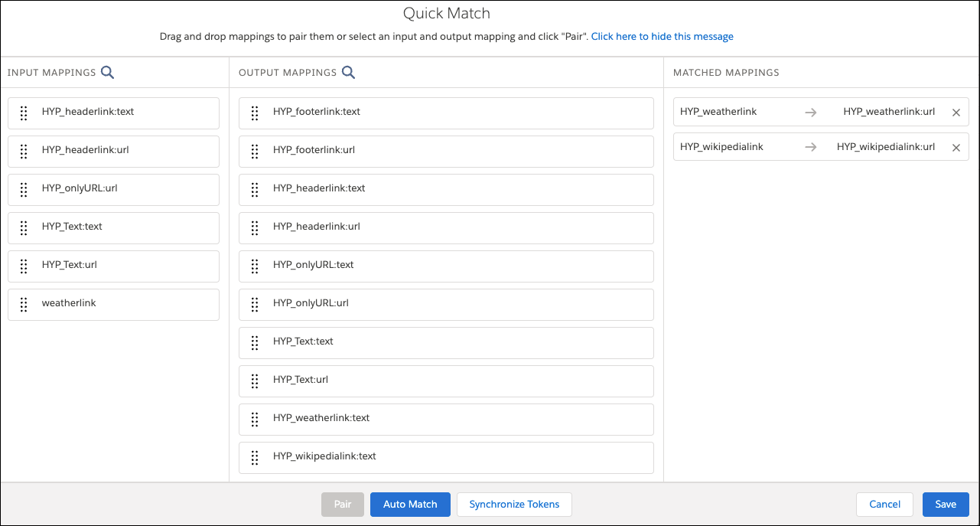Click the search icon in Input Mappings
Screen dimensions: 980x526
(x=107, y=72)
